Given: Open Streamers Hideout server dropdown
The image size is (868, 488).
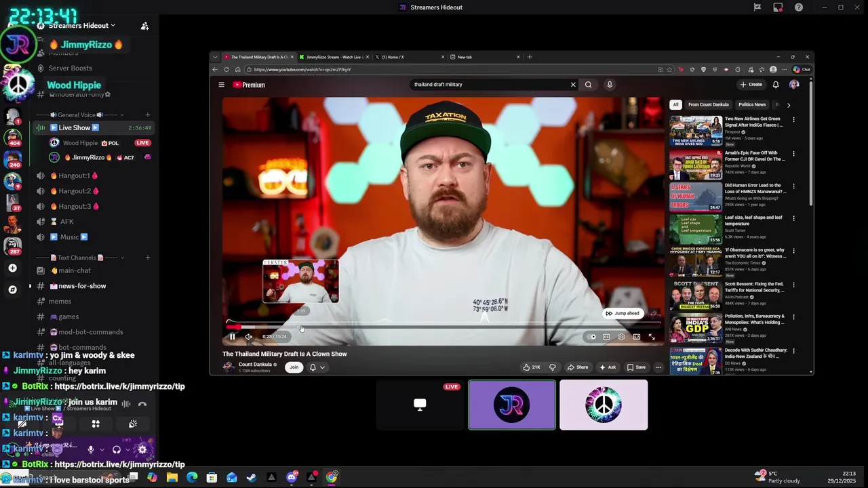Looking at the screenshot, I should pos(81,26).
